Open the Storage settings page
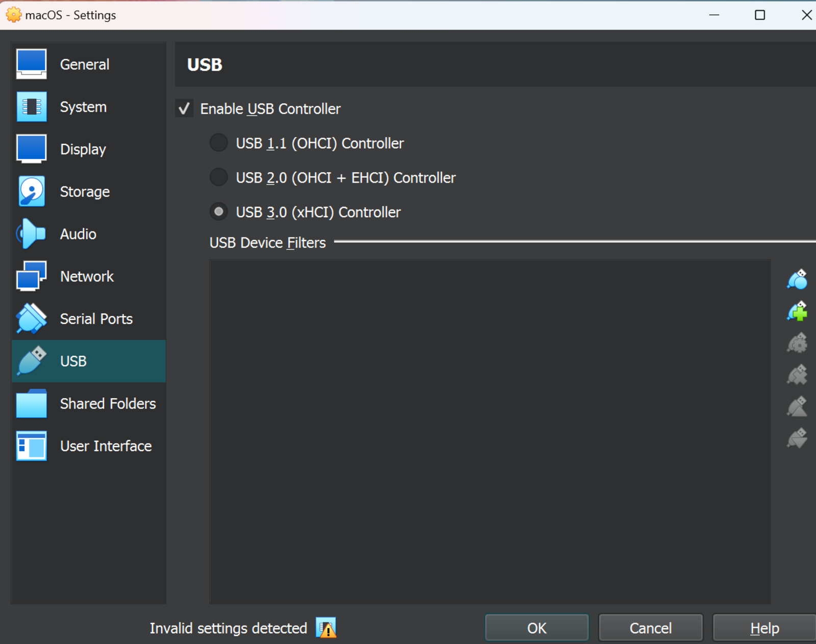This screenshot has width=816, height=644. click(85, 191)
